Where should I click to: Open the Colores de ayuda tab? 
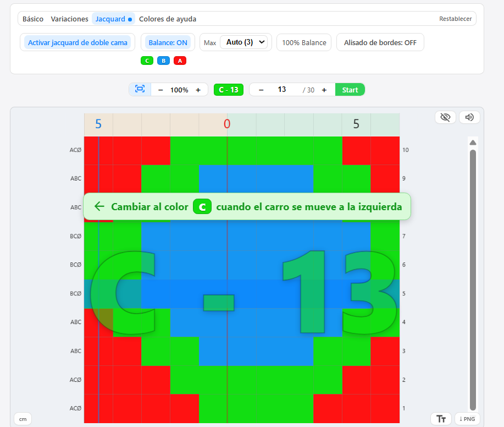167,19
